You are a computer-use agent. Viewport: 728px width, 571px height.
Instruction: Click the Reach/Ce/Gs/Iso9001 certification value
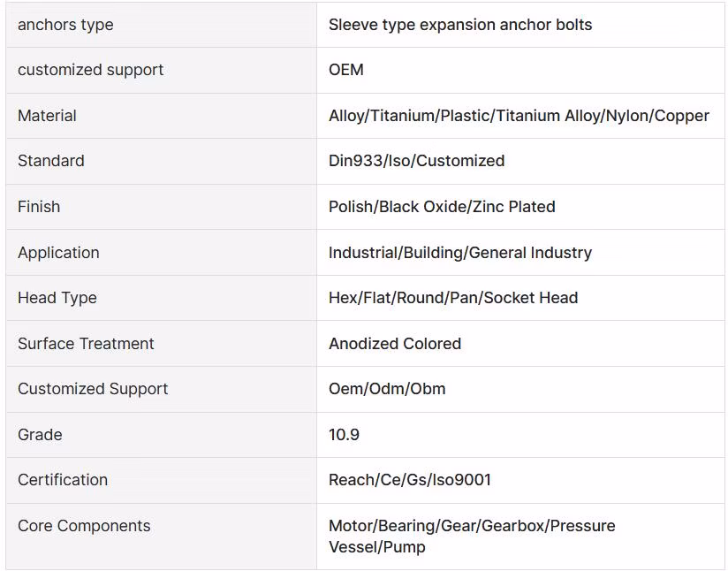pos(410,479)
